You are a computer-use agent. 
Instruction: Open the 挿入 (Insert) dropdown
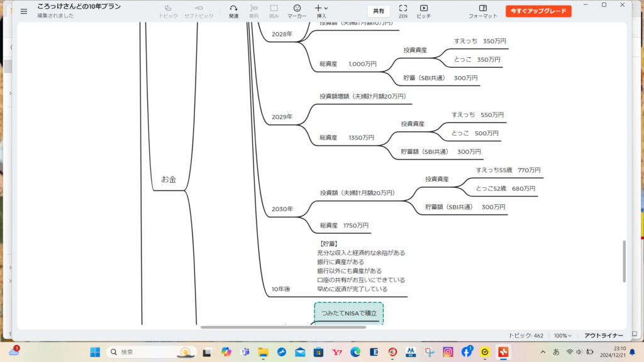[321, 11]
